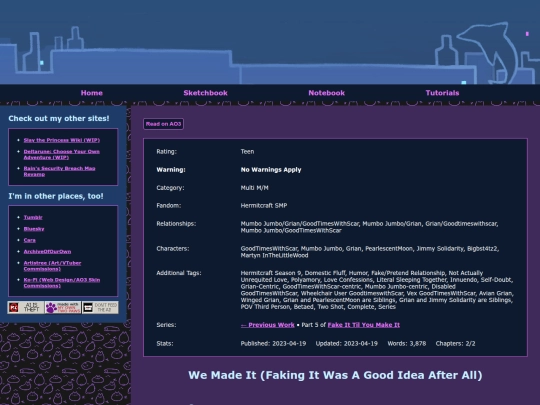Visit the ArchiveOfOurOwn link
The height and width of the screenshot is (405, 540).
pos(47,251)
